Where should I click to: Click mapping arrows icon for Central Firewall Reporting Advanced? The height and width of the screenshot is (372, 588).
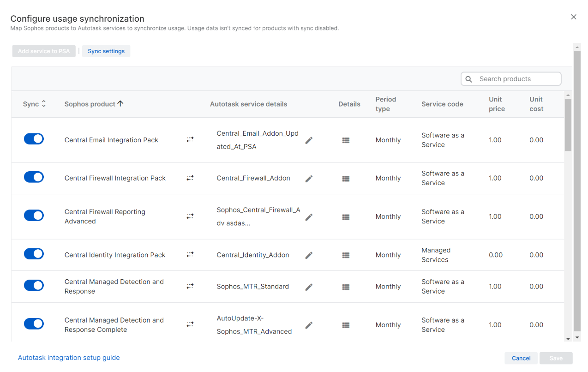pyautogui.click(x=190, y=216)
